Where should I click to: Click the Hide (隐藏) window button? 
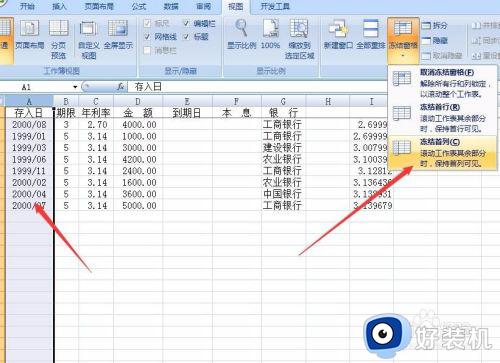435,41
